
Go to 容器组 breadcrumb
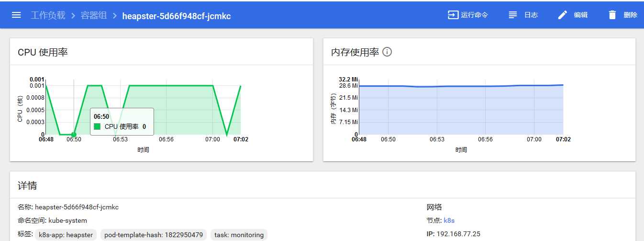[94, 15]
